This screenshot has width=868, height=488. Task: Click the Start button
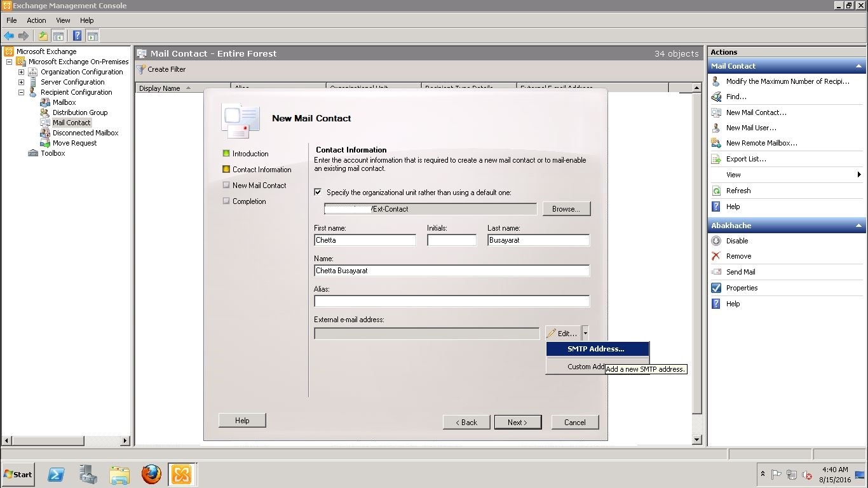pyautogui.click(x=18, y=474)
